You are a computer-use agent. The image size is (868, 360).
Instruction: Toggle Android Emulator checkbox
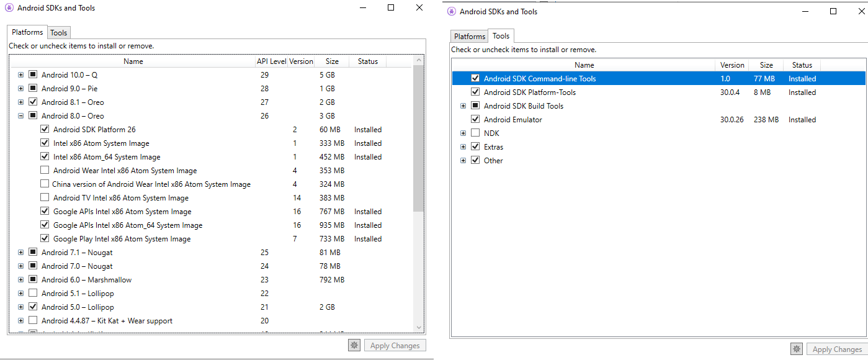pos(475,120)
